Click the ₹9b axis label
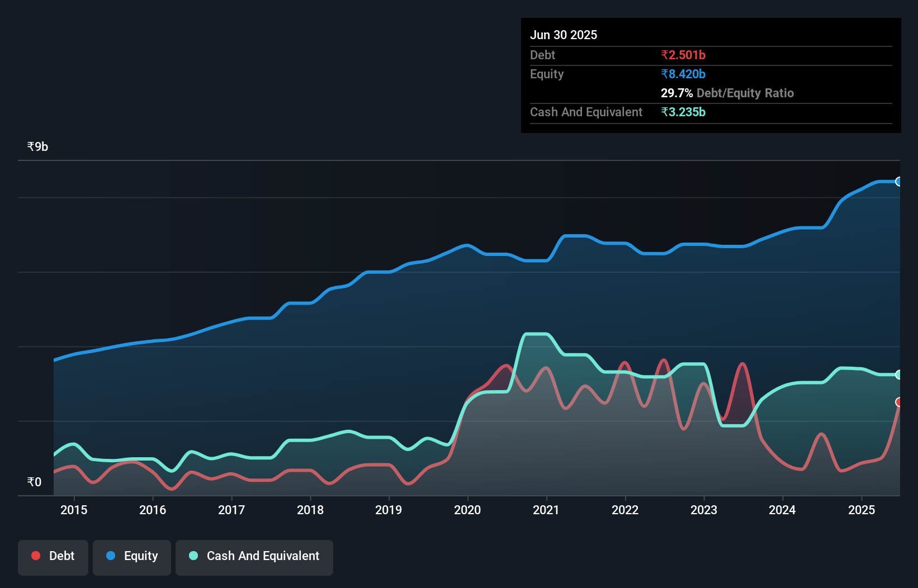This screenshot has width=918, height=588. point(37,146)
